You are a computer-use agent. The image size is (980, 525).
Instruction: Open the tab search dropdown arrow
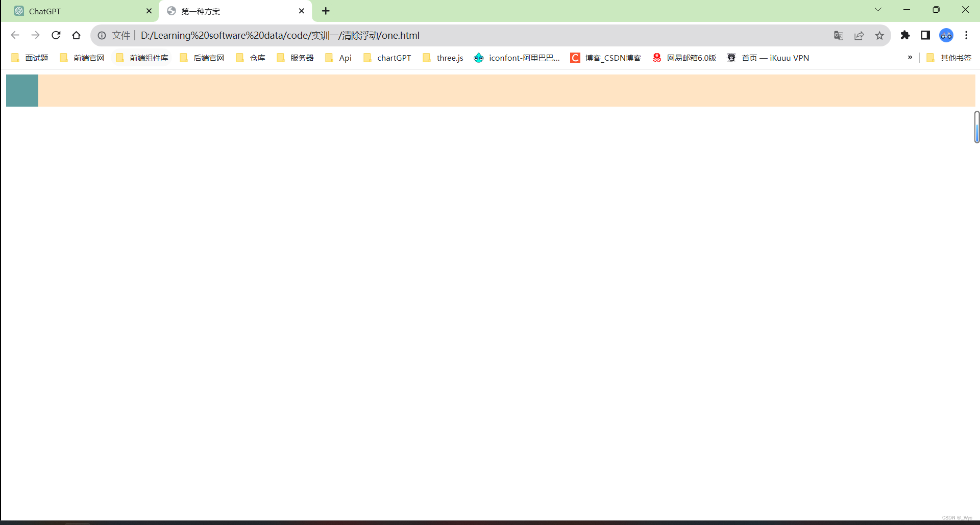click(x=878, y=10)
